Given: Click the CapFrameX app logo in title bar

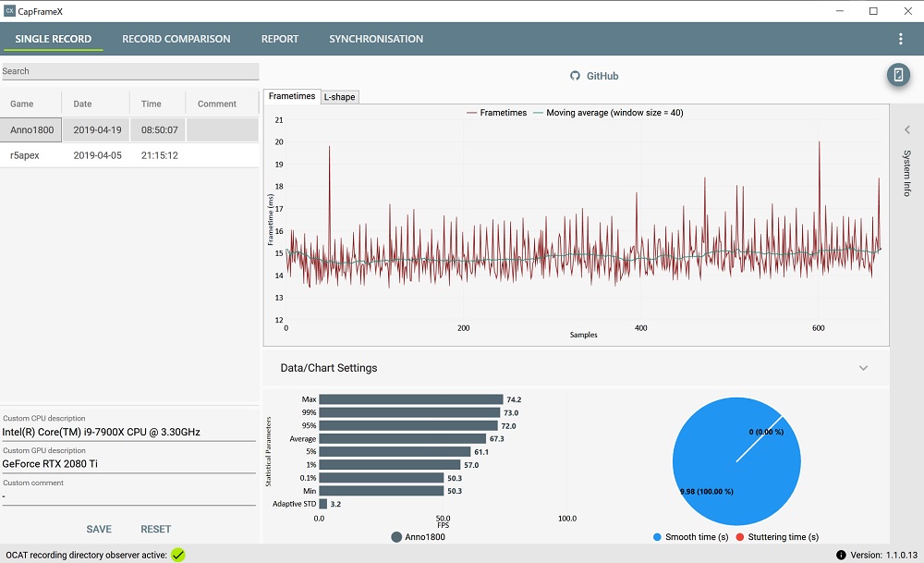Looking at the screenshot, I should tap(9, 10).
